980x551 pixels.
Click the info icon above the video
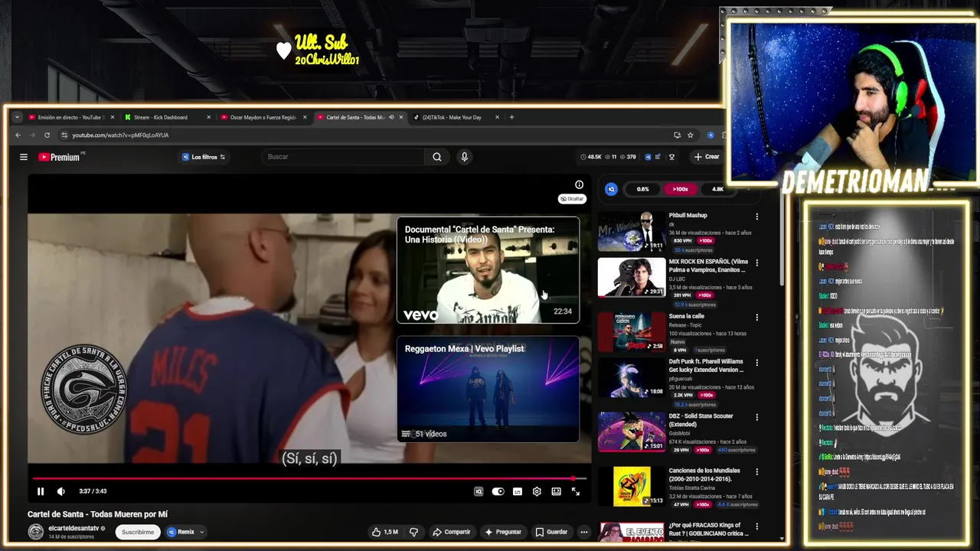(580, 184)
